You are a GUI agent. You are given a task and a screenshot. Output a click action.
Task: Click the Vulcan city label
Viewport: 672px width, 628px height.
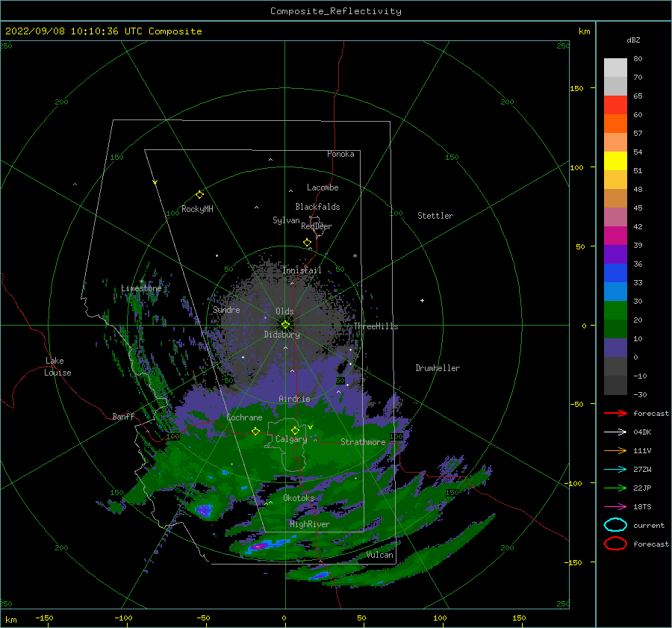tap(380, 555)
